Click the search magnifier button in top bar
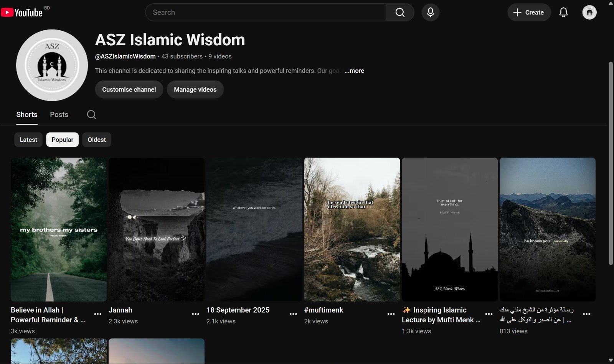The height and width of the screenshot is (364, 614). point(400,12)
